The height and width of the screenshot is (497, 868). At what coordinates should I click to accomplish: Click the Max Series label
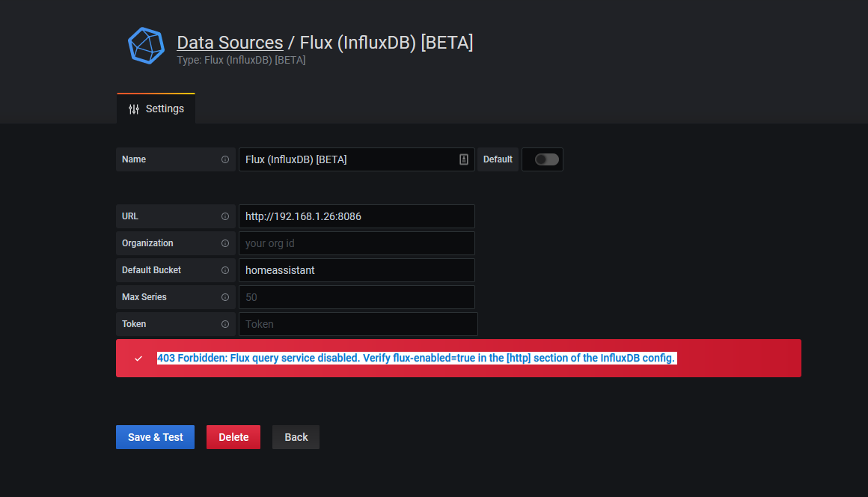[144, 297]
